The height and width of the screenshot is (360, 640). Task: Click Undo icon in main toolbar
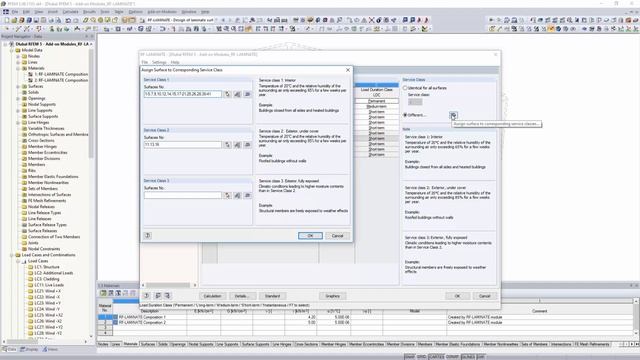click(x=68, y=20)
